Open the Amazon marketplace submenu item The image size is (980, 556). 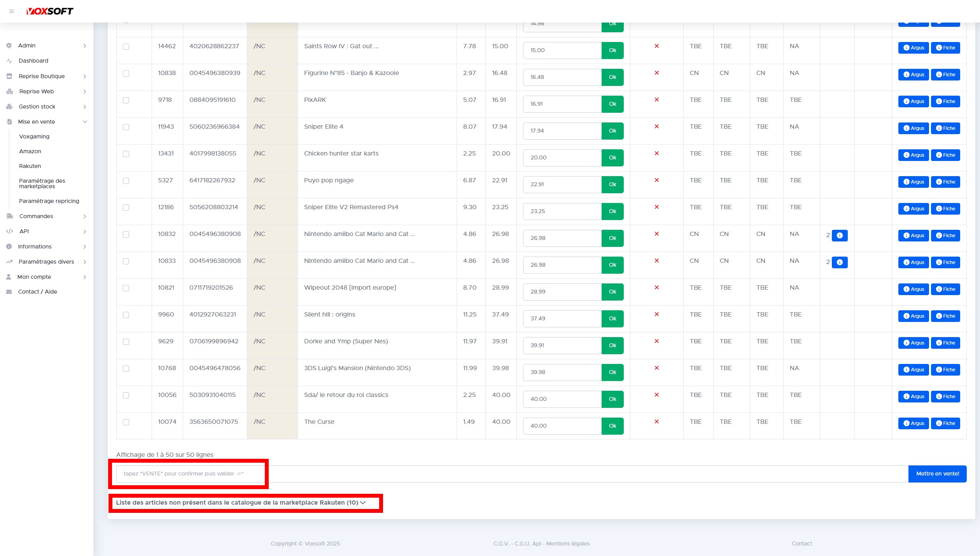tap(30, 151)
